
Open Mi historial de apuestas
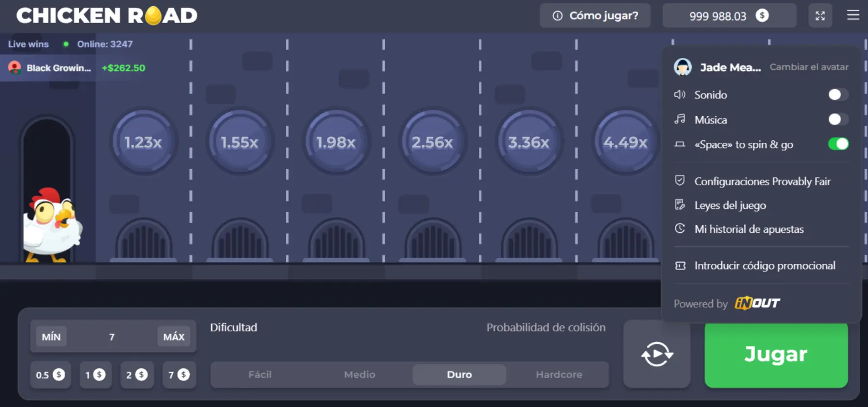(749, 230)
